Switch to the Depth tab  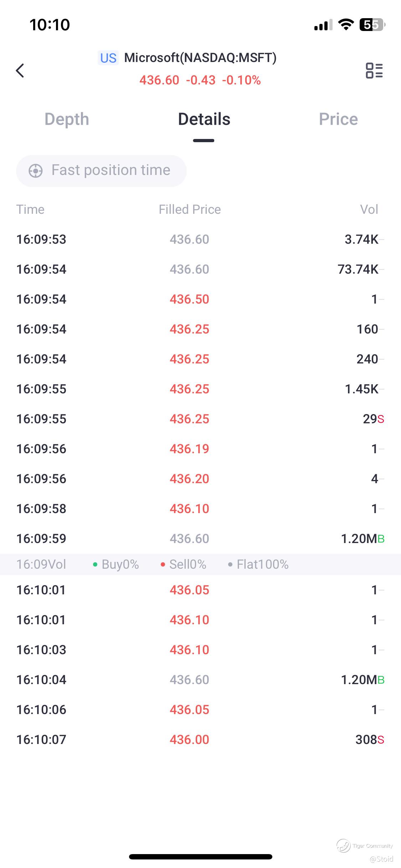pyautogui.click(x=67, y=119)
